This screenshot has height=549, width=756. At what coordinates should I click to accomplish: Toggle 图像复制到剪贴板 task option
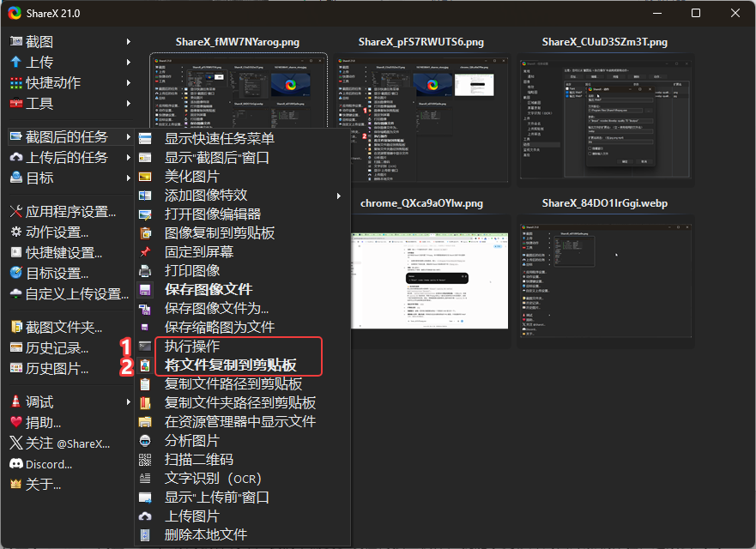(243, 232)
